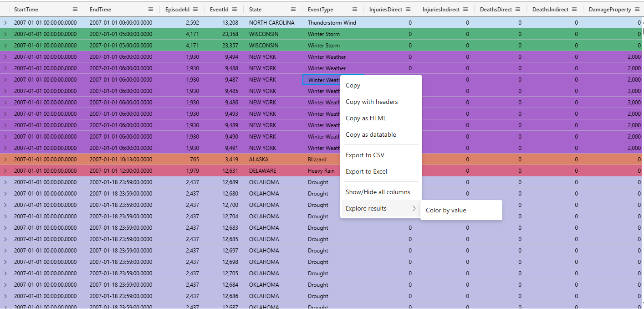644x309 pixels.
Task: Open the EpisodeId column menu icon
Action: pyautogui.click(x=195, y=9)
